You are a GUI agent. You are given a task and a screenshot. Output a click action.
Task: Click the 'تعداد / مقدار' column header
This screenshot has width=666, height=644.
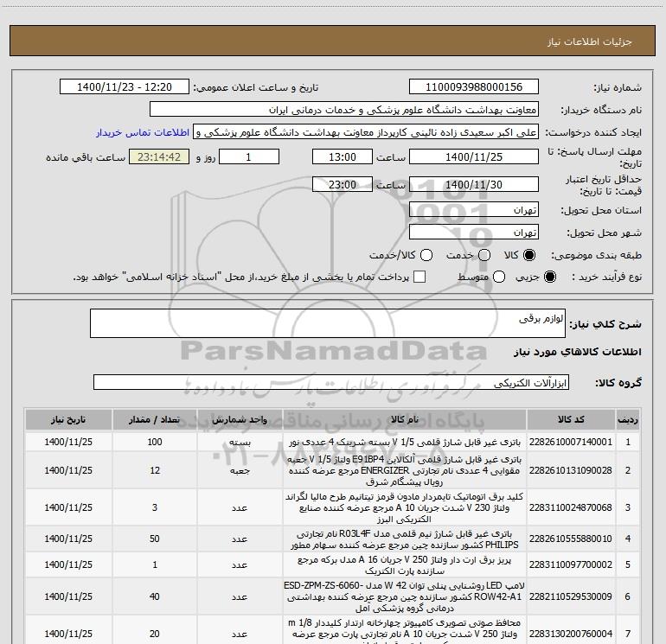[155, 419]
